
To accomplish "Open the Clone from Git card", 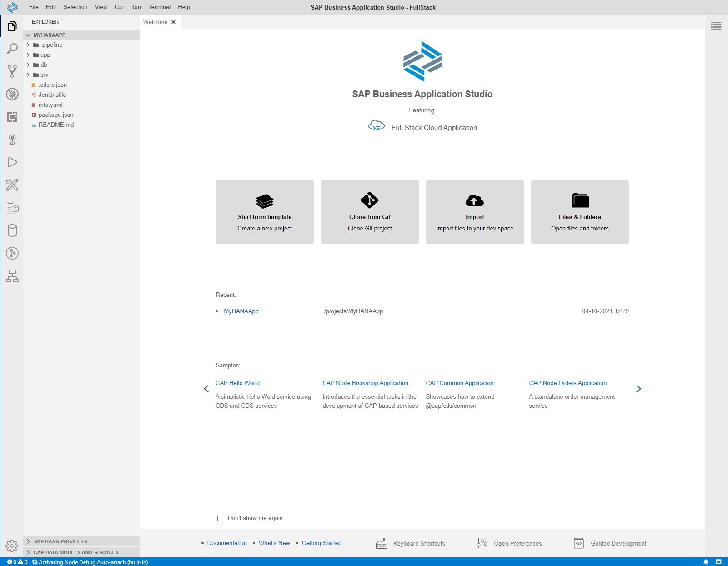I will click(369, 212).
